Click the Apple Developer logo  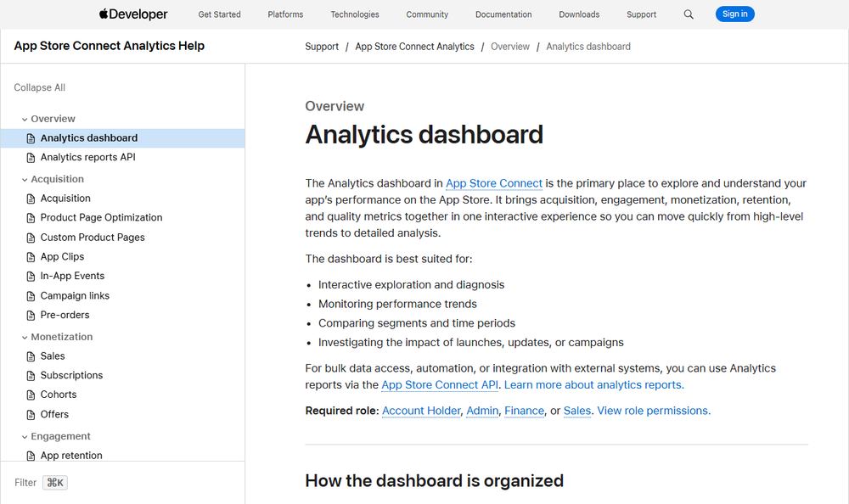[x=133, y=14]
